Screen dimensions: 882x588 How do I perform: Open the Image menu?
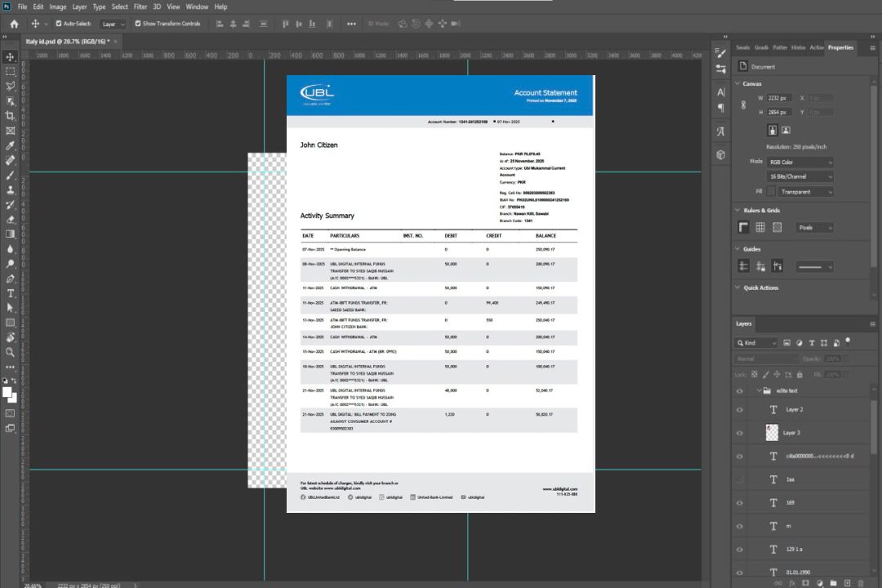(x=57, y=7)
